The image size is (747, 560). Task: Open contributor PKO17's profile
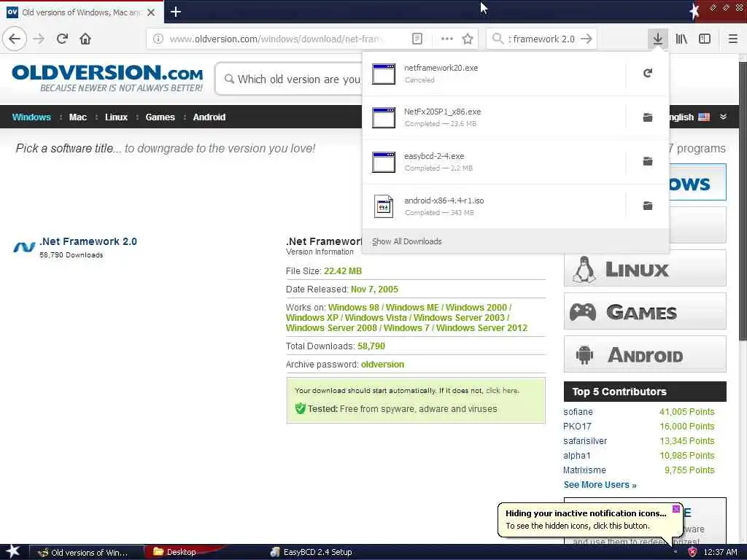(577, 426)
